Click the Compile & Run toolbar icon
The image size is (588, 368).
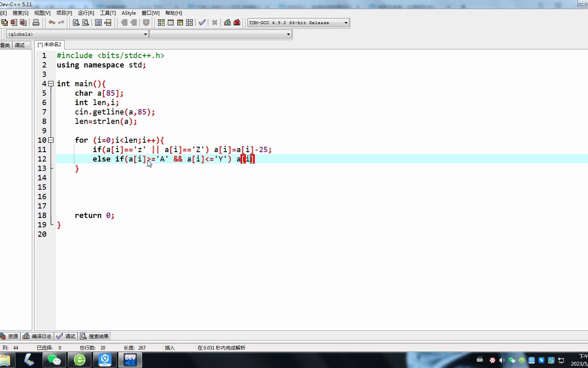(x=180, y=22)
